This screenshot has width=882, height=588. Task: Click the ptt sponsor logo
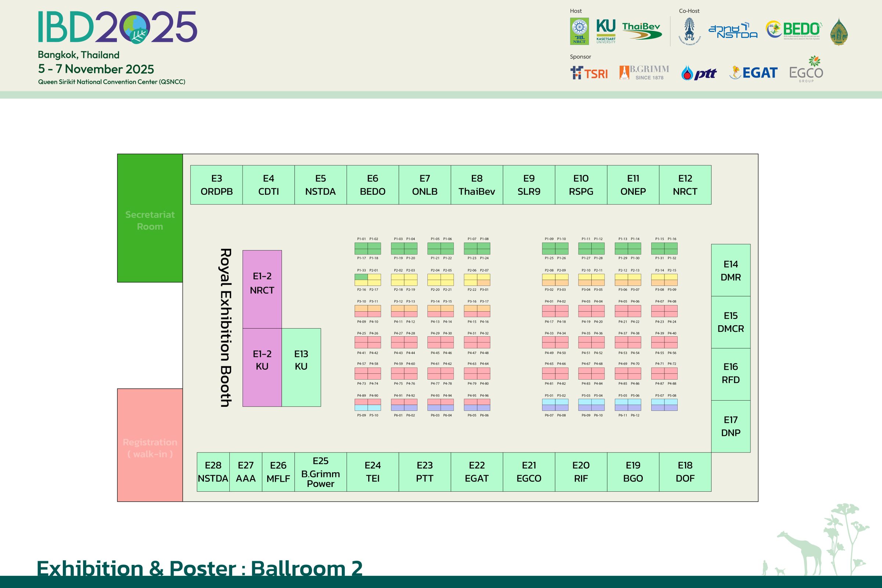point(699,73)
